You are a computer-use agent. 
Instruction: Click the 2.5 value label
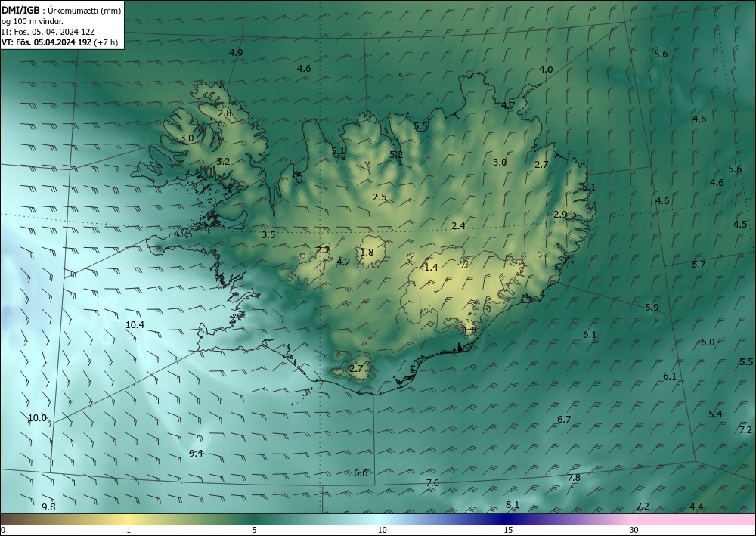click(380, 197)
